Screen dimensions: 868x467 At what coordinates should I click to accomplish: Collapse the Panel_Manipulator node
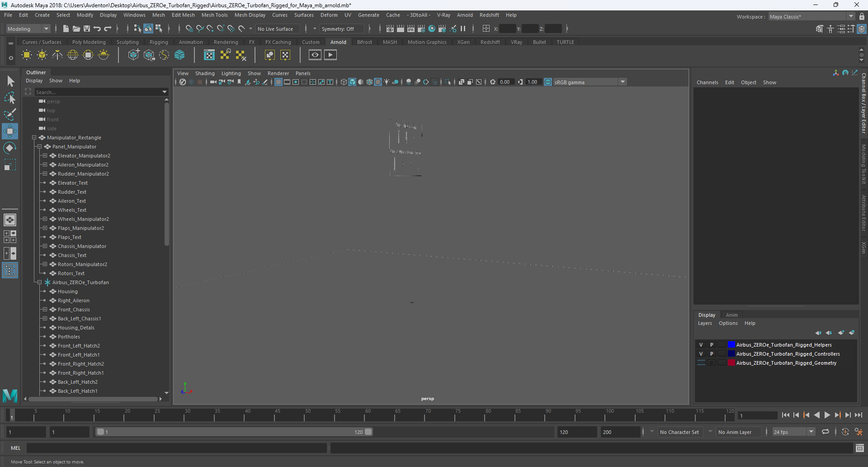coord(40,147)
